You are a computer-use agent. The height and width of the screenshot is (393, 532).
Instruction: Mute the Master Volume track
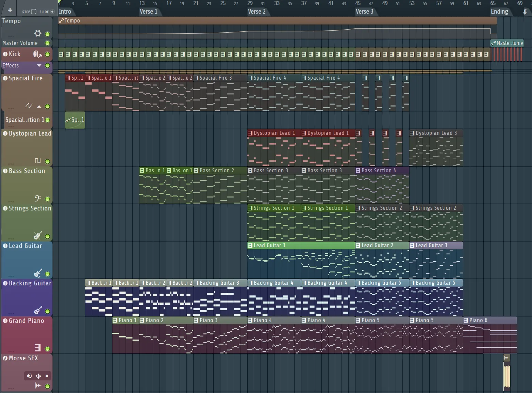48,43
